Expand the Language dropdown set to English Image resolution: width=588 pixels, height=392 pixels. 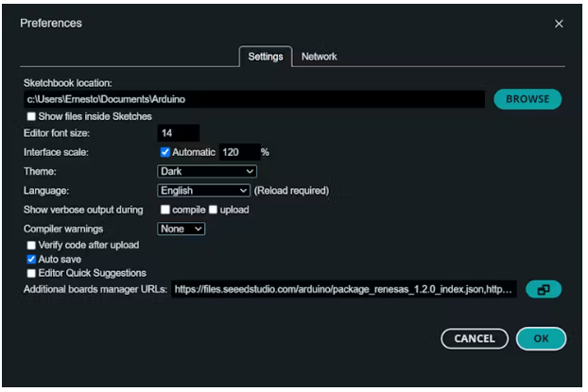[x=203, y=191]
